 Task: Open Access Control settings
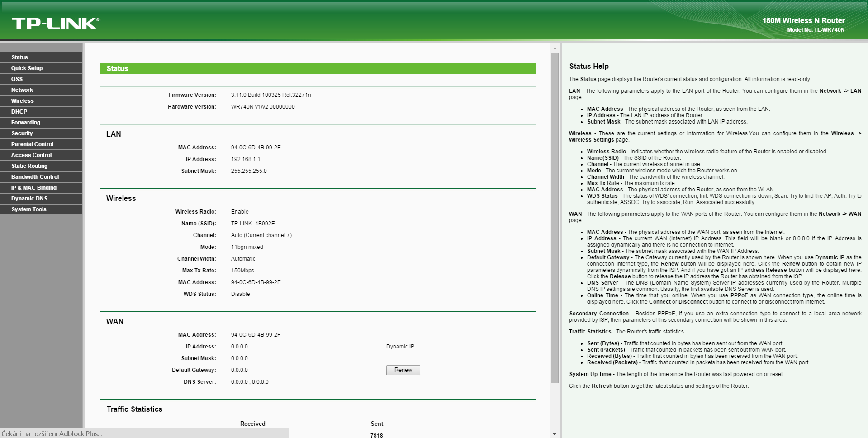41,155
